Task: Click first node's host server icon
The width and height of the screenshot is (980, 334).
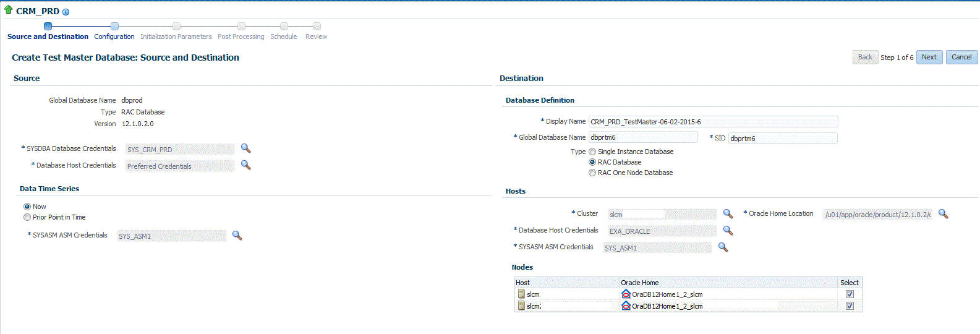Action: pos(521,294)
